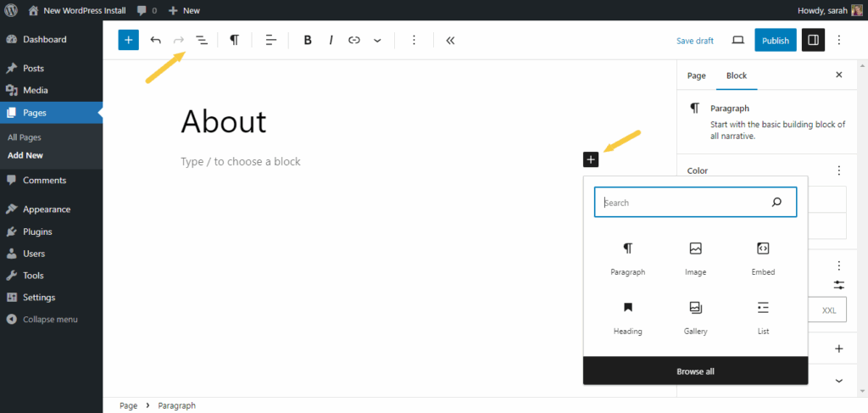Publish the About page

pyautogui.click(x=775, y=40)
